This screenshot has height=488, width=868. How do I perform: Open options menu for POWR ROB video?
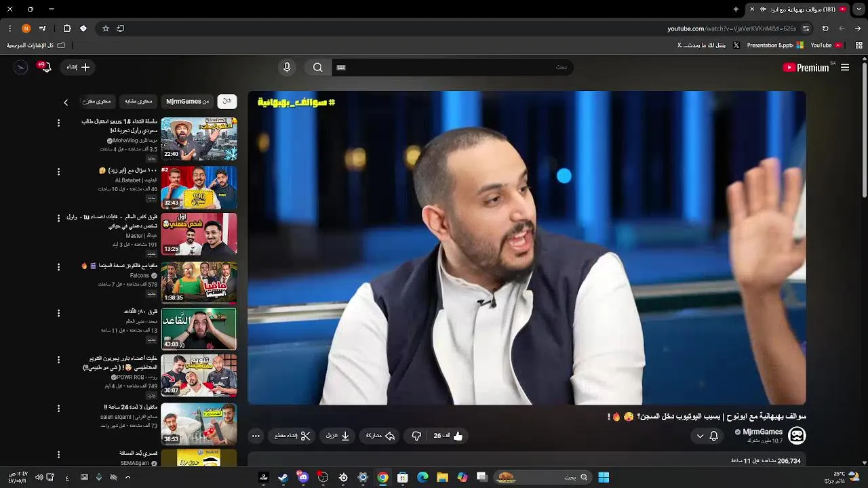(x=58, y=359)
